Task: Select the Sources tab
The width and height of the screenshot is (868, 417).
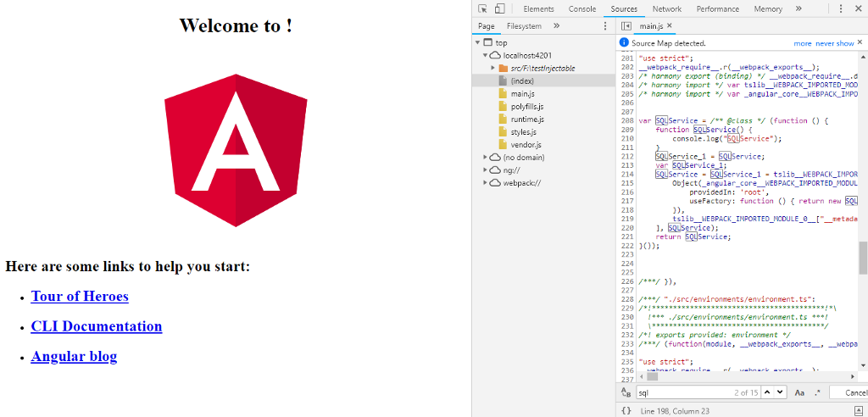Action: pos(624,8)
